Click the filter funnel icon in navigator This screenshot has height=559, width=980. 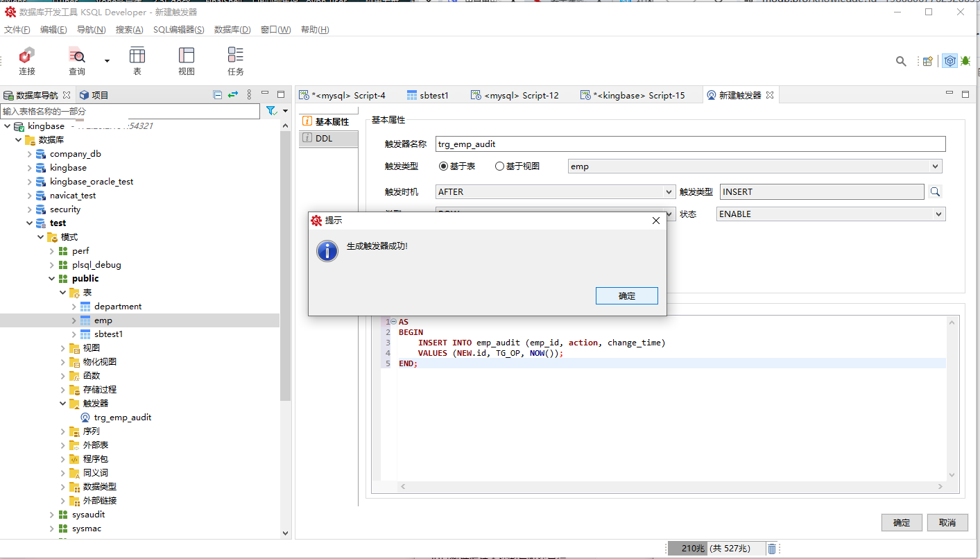click(x=271, y=111)
